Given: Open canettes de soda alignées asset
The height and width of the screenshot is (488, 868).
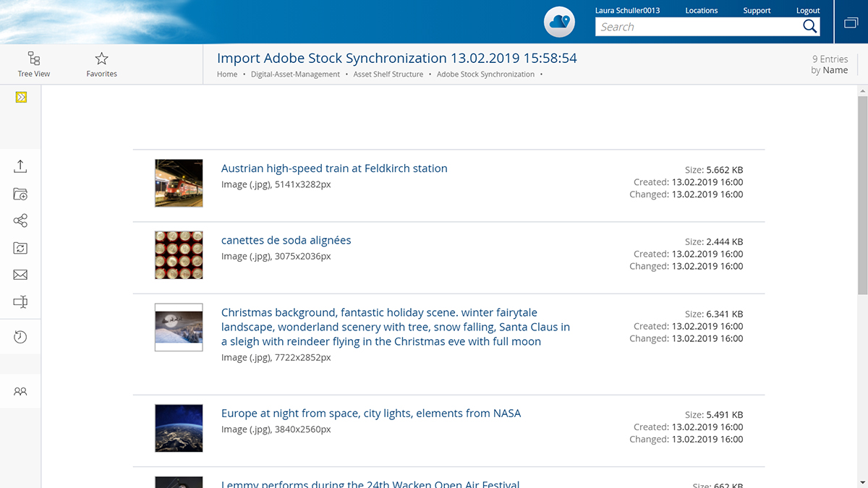Looking at the screenshot, I should coord(286,240).
